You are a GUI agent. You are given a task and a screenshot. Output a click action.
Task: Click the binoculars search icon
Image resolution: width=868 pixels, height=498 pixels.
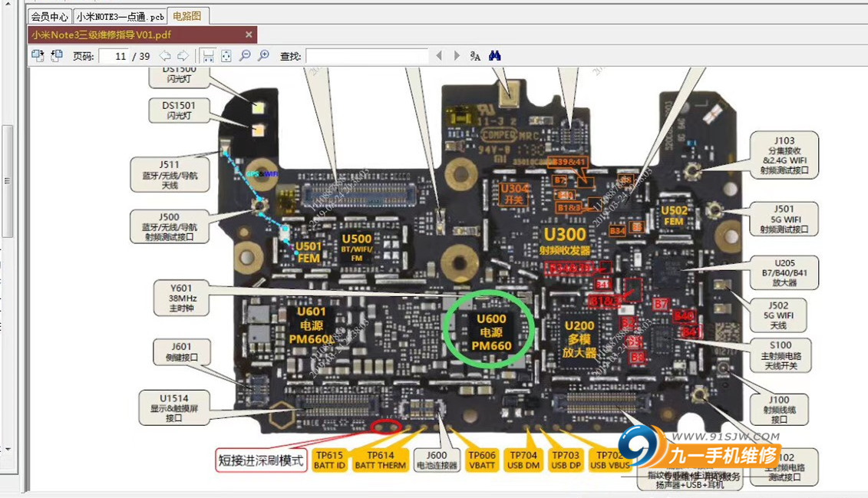click(x=495, y=55)
